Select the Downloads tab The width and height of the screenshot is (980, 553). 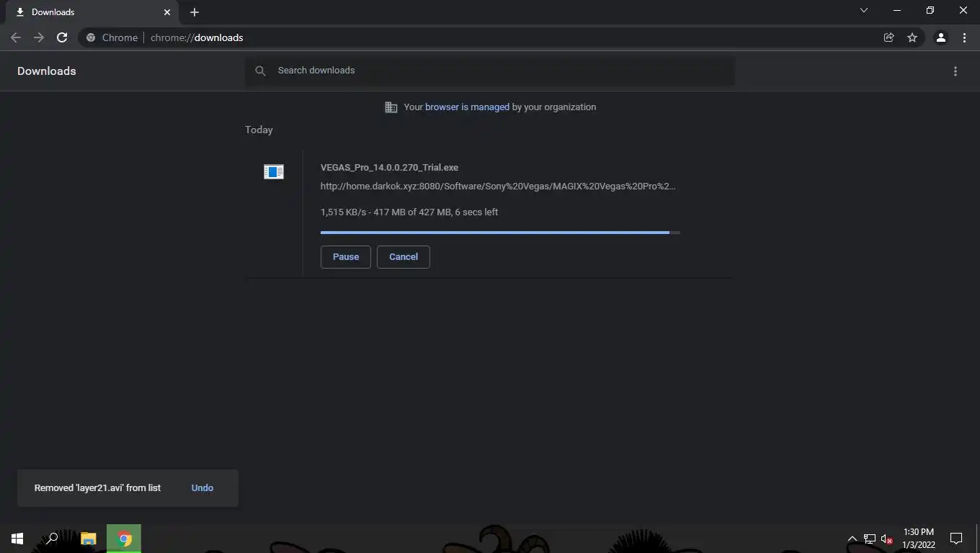[92, 12]
